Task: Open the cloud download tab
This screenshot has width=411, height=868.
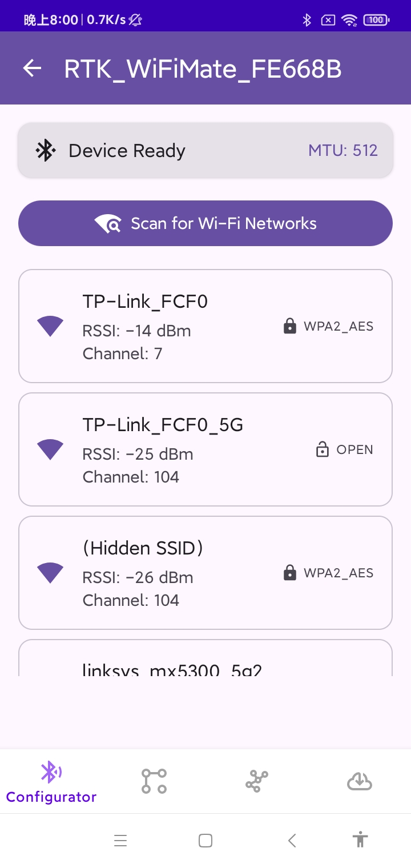Action: click(x=360, y=781)
